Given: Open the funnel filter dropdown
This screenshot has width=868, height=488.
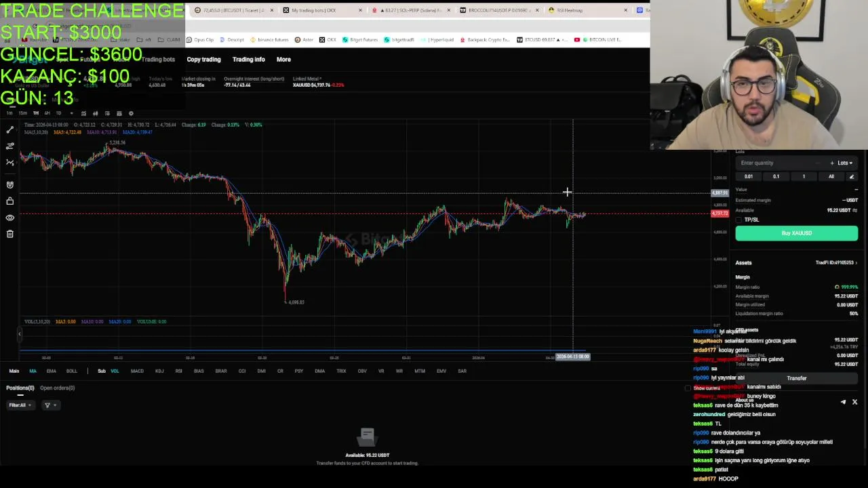Looking at the screenshot, I should click(50, 405).
